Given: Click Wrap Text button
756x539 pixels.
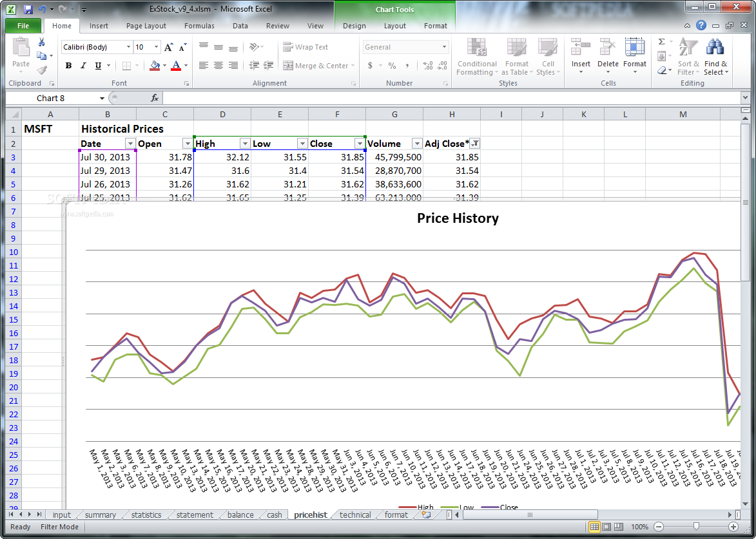Looking at the screenshot, I should click(305, 47).
